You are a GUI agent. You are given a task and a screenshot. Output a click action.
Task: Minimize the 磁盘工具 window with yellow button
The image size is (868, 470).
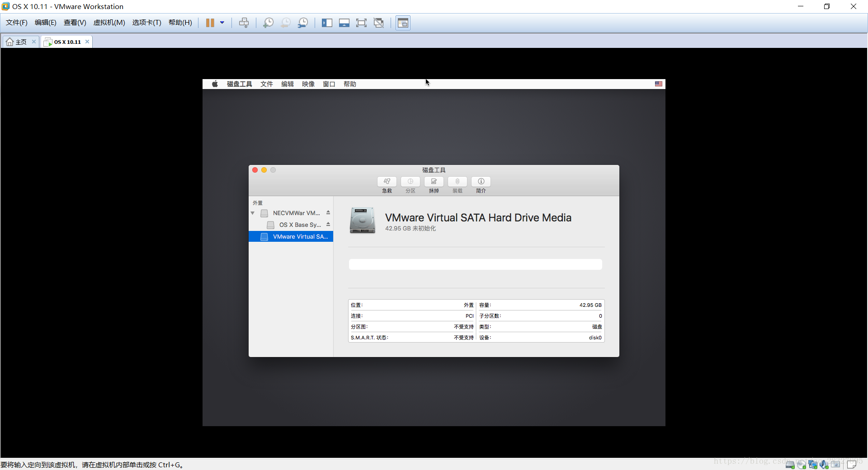tap(264, 170)
